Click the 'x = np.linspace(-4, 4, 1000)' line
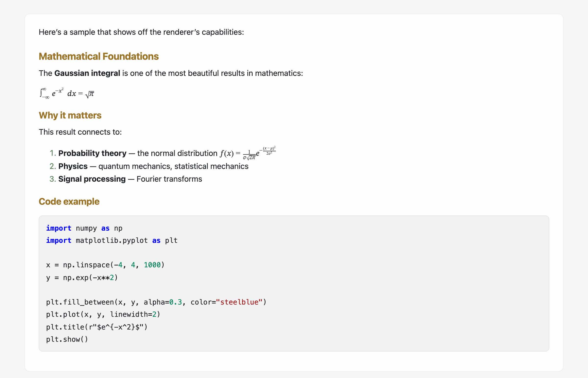The width and height of the screenshot is (588, 378). (105, 265)
